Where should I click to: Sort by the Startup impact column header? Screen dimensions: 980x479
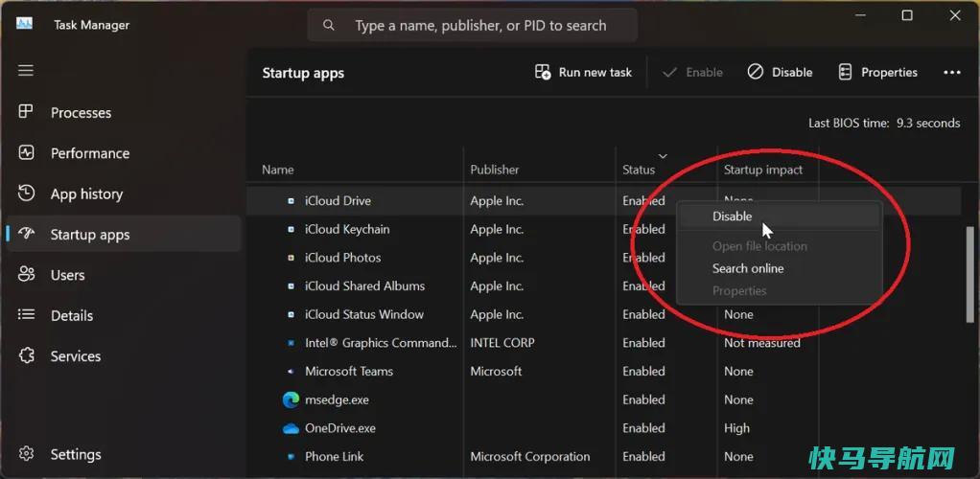[763, 170]
